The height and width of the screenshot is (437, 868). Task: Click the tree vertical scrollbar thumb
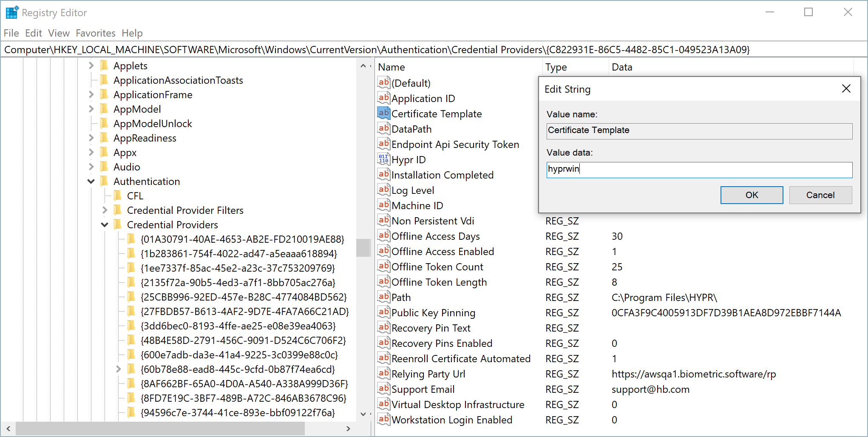click(363, 248)
